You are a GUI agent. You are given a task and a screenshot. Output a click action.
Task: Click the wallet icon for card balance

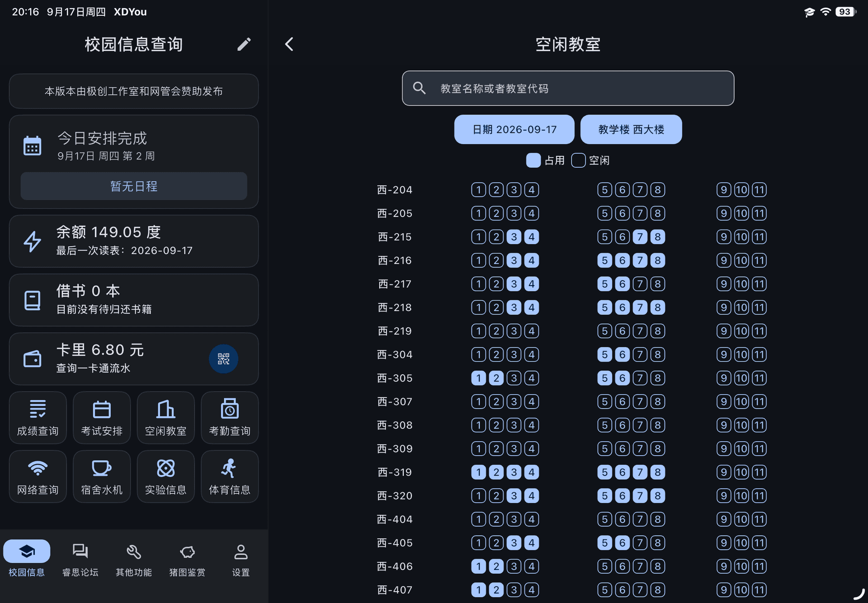click(x=33, y=359)
